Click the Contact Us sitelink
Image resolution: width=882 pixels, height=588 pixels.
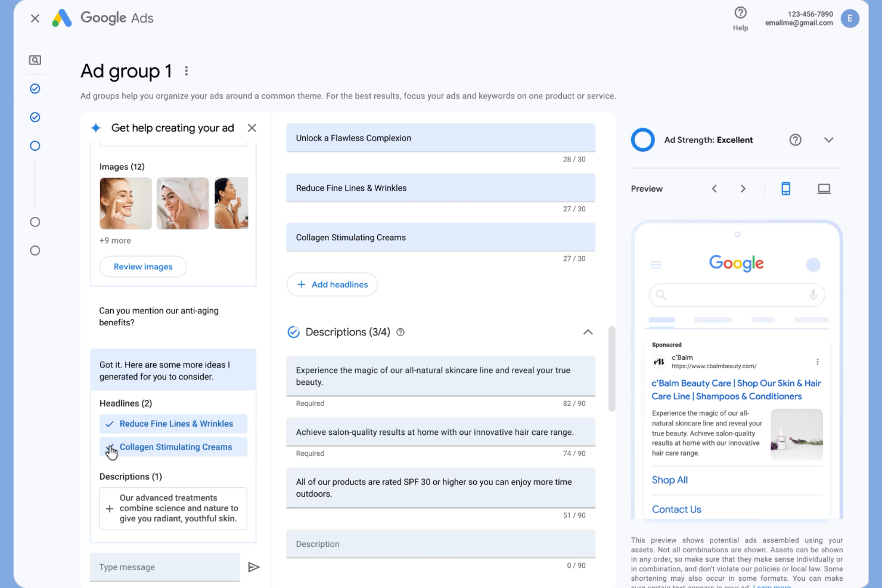[676, 509]
